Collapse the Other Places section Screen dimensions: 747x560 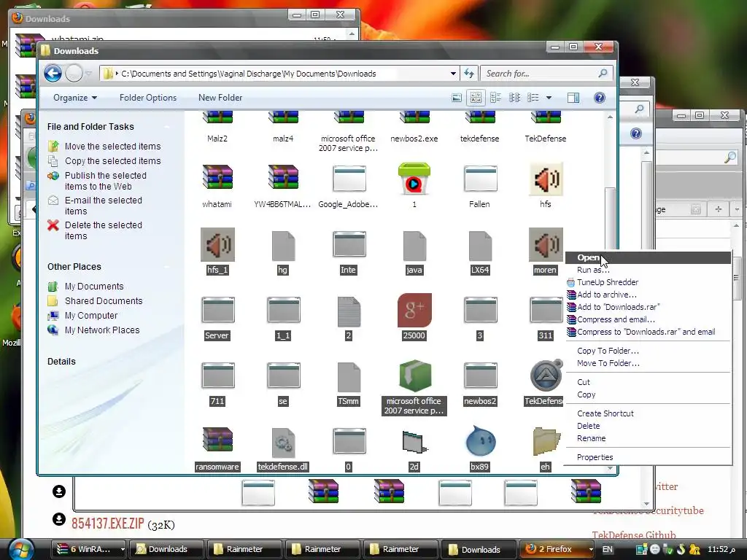(x=167, y=267)
